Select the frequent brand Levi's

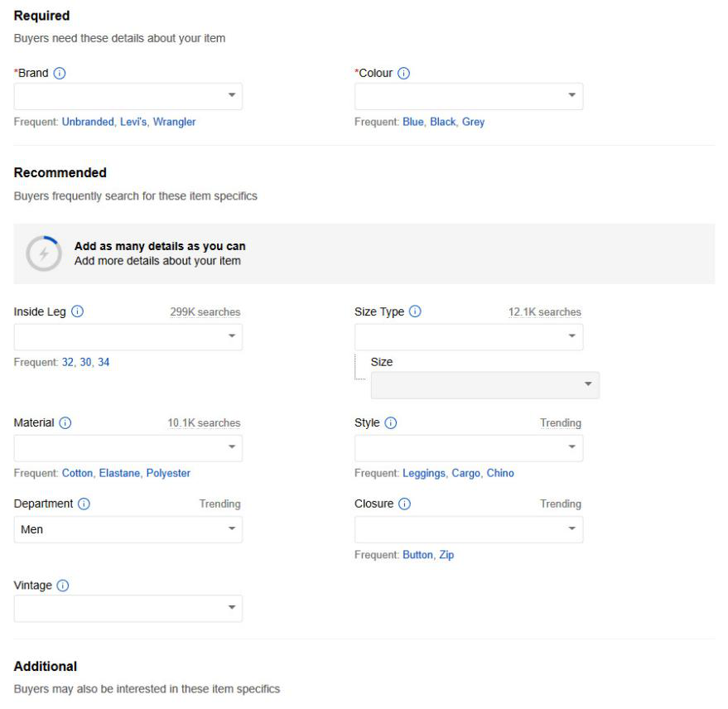(x=133, y=122)
